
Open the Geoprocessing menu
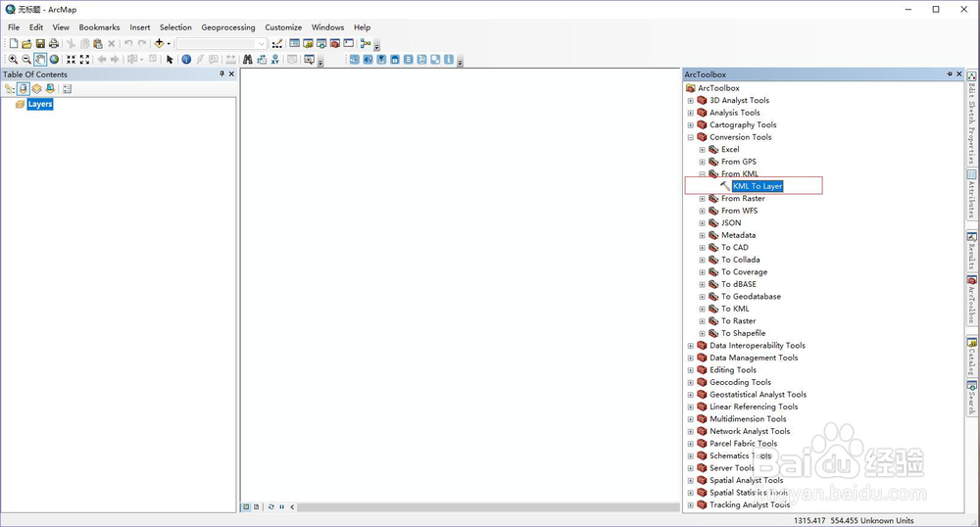(x=228, y=27)
